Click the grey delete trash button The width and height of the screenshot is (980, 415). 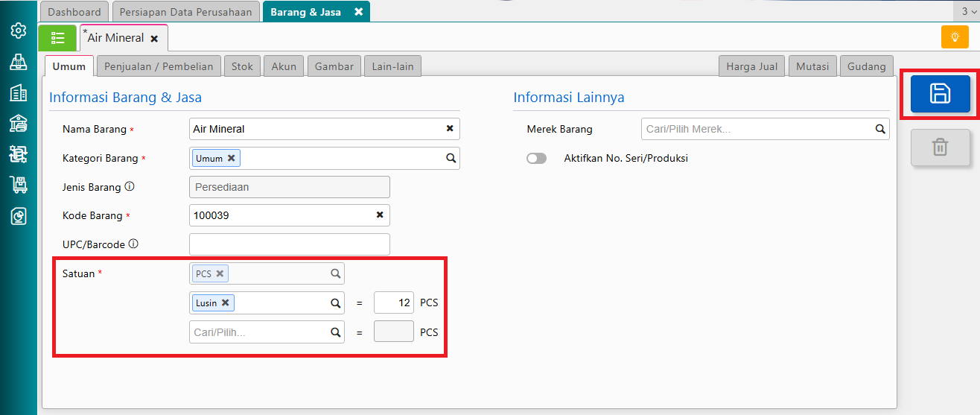pyautogui.click(x=941, y=147)
